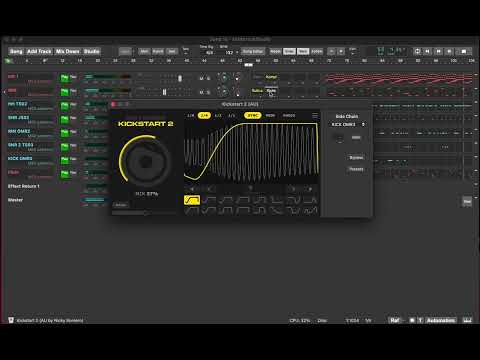Screen dimensions: 480x360
Task: Toggle the Grid button in toolbar
Action: click(x=289, y=51)
